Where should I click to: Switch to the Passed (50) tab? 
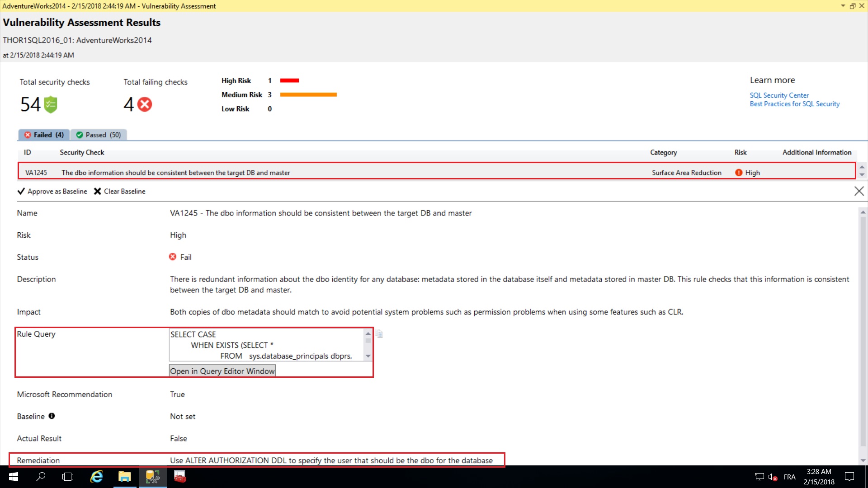tap(99, 135)
